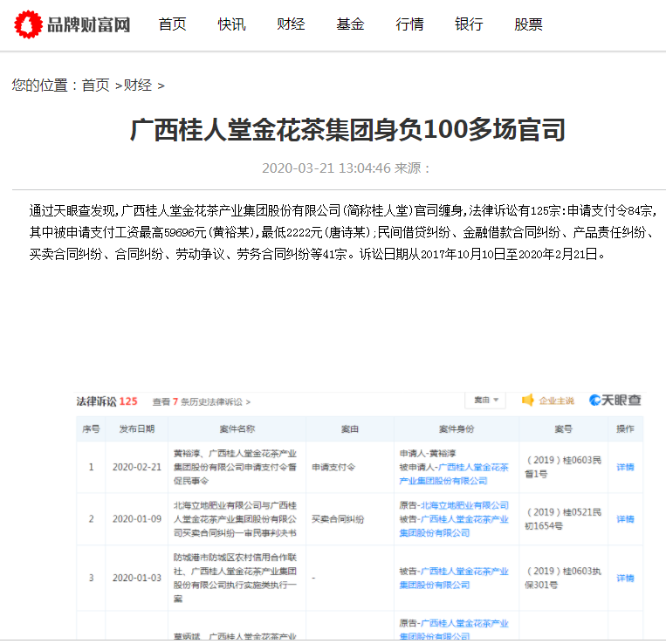The height and width of the screenshot is (644, 666).
Task: Click the 案件名称 column header
Action: [x=237, y=429]
